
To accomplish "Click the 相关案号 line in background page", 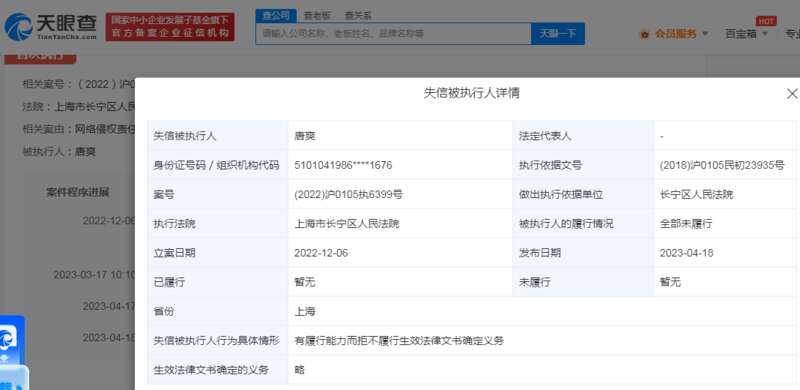I will click(79, 84).
